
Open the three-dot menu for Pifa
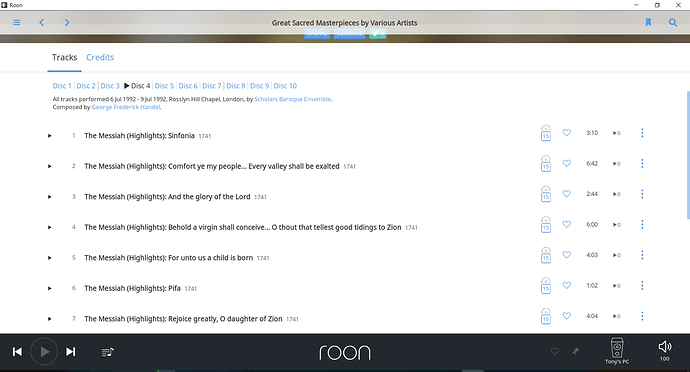642,285
